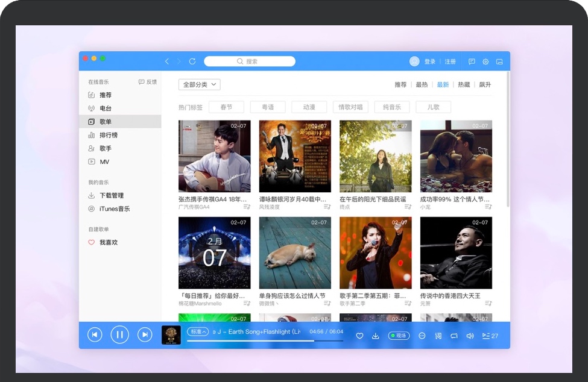
Task: Show lyrics using the 词 icon
Action: click(x=438, y=336)
